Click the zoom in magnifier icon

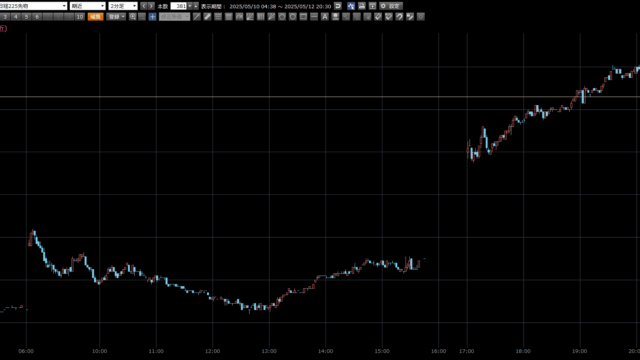pyautogui.click(x=133, y=17)
